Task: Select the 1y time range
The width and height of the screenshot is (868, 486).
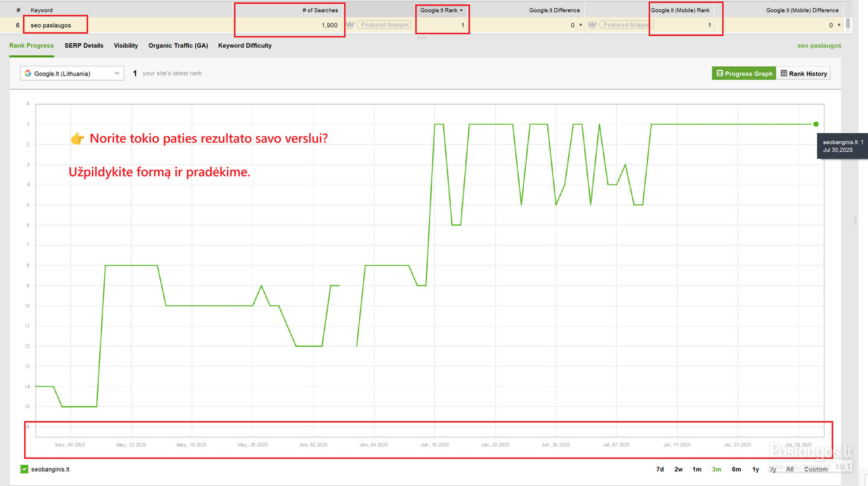Action: coord(755,469)
